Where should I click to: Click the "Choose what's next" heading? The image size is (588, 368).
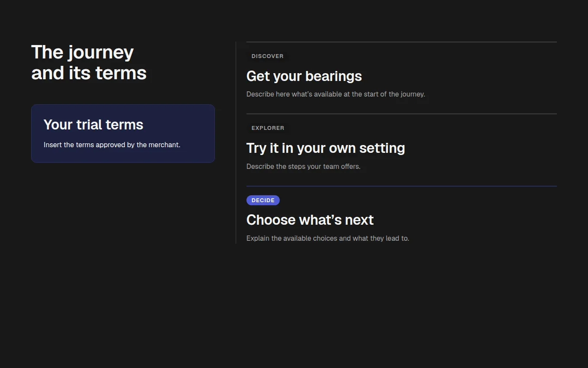pos(310,220)
